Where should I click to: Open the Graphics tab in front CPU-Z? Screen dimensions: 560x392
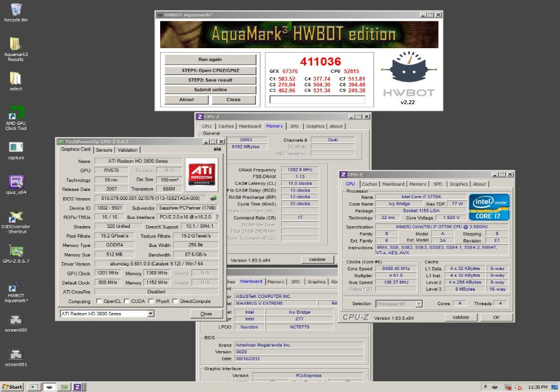(x=459, y=184)
